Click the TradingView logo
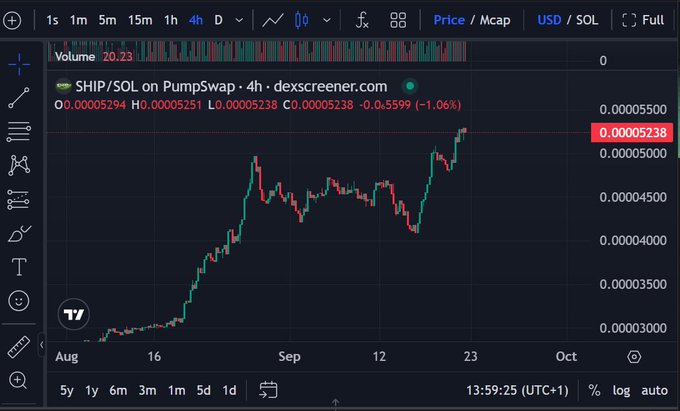The width and height of the screenshot is (680, 411). coord(74,314)
